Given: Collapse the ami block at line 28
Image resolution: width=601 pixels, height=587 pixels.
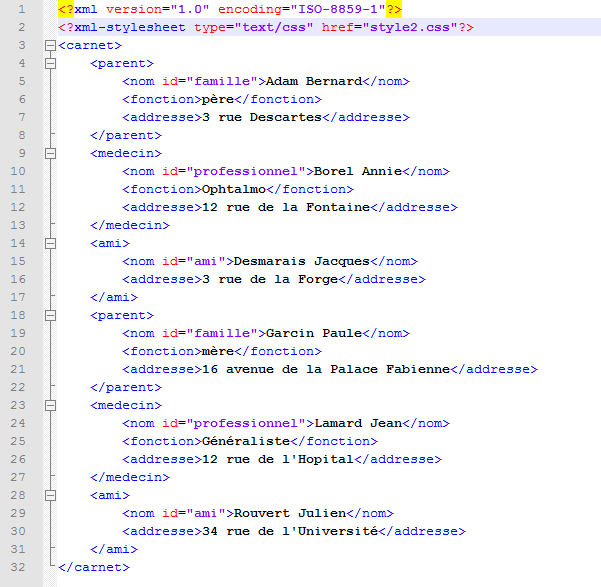Looking at the screenshot, I should click(x=50, y=495).
